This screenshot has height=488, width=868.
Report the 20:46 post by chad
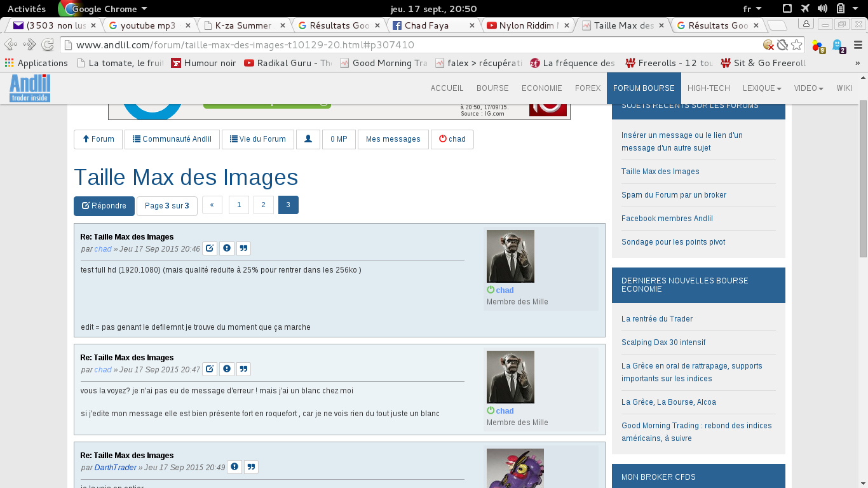[227, 248]
